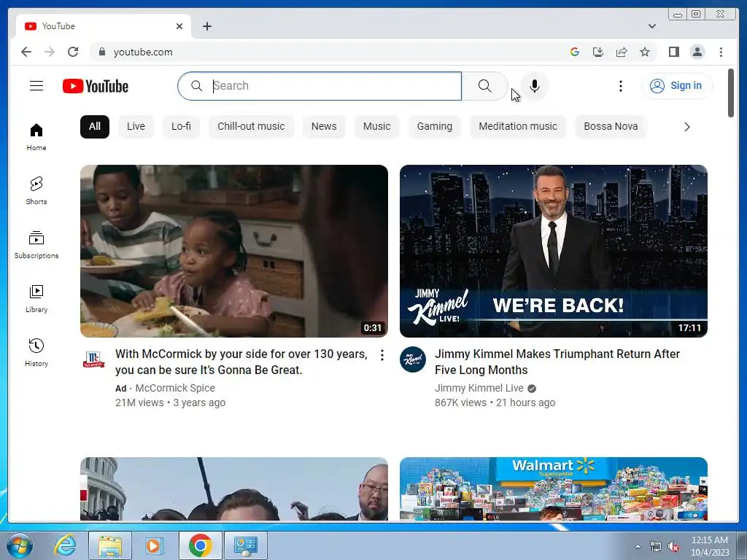Click the install app icon in address bar
The image size is (747, 560).
[x=598, y=52]
